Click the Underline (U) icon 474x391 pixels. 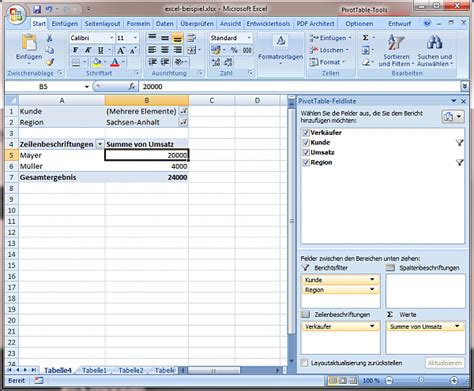click(100, 50)
